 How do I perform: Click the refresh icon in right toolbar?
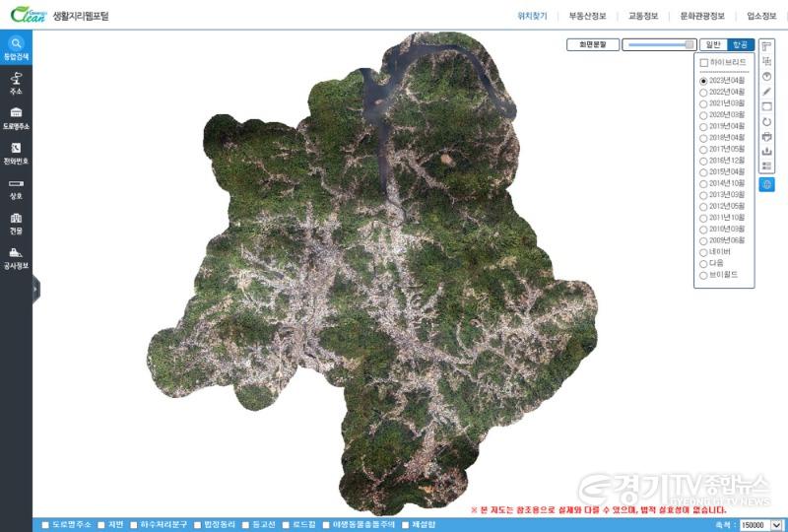pos(767,121)
